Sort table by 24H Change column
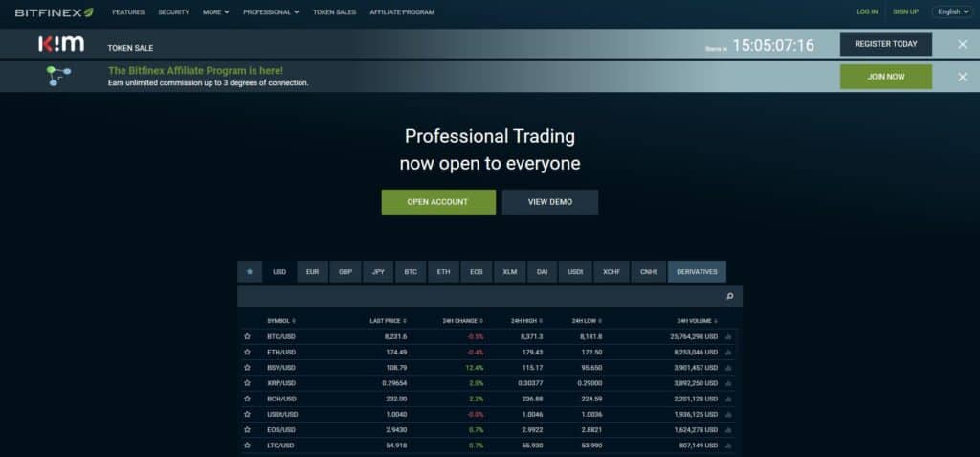Viewport: 980px width, 457px height. coord(463,321)
